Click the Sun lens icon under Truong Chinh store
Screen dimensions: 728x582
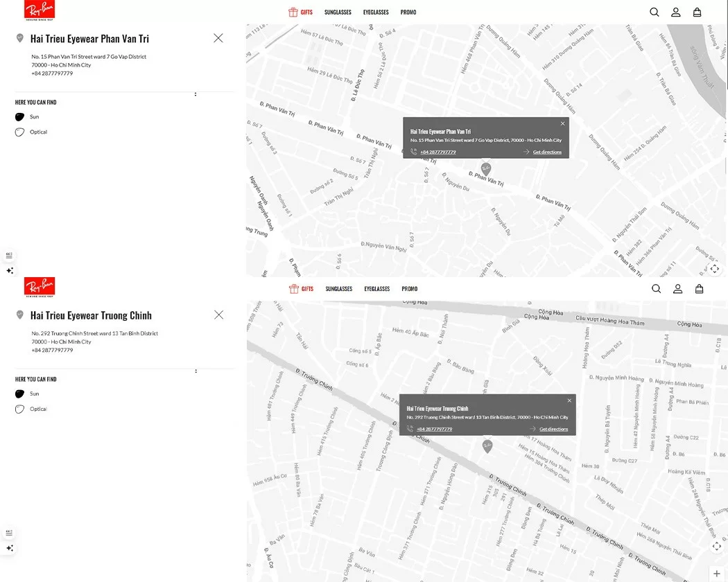pos(19,394)
